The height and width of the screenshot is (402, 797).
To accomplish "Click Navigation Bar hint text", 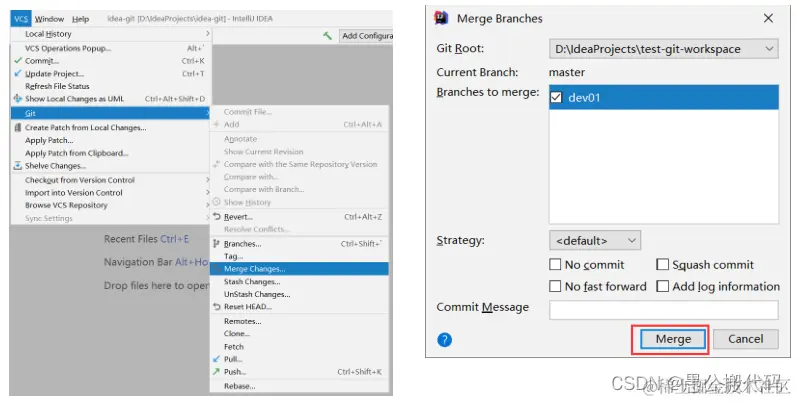I will 157,262.
